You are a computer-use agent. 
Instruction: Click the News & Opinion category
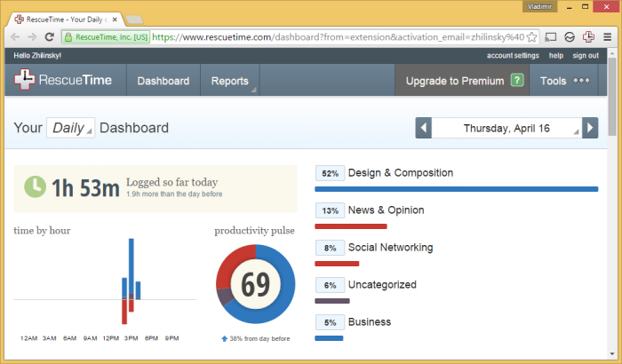[386, 210]
